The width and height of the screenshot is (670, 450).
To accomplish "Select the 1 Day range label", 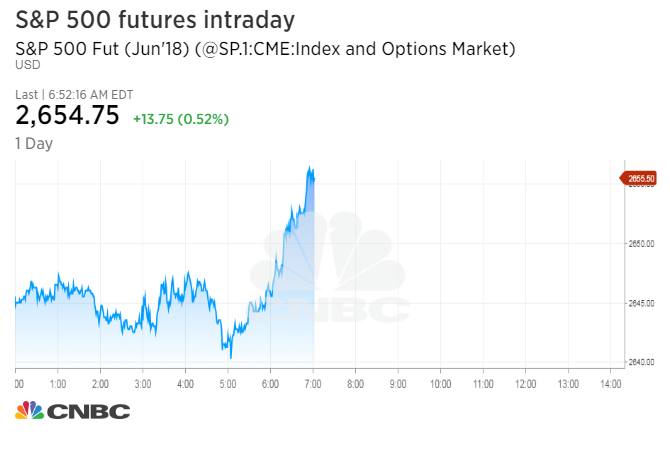I will pyautogui.click(x=34, y=143).
